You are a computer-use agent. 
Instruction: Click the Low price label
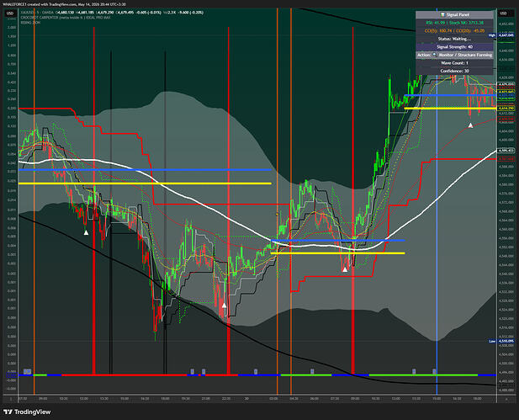pos(501,341)
